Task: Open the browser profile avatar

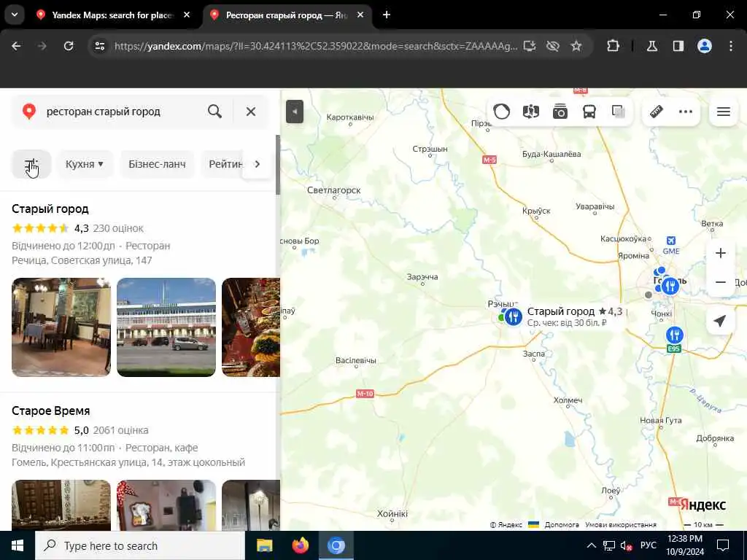Action: pyautogui.click(x=705, y=46)
